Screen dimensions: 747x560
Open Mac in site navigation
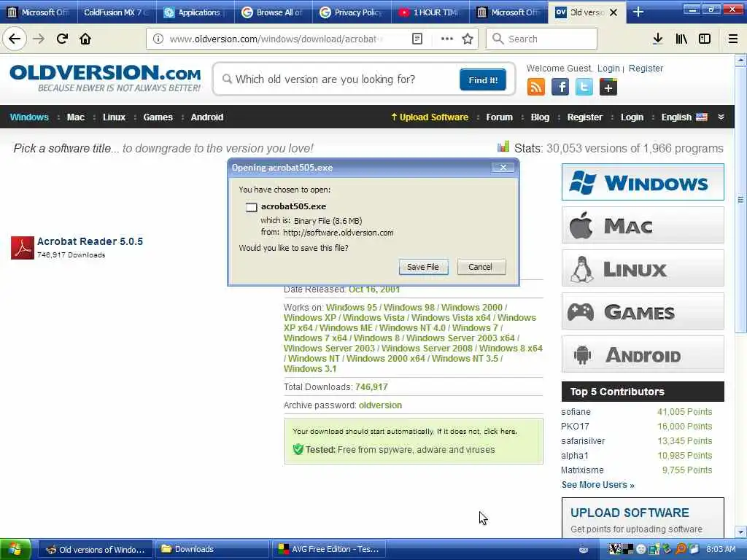pyautogui.click(x=75, y=117)
